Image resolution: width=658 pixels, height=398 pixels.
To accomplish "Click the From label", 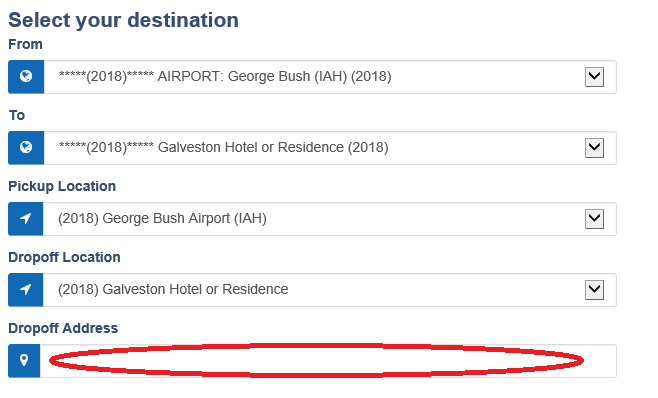I will 25,44.
